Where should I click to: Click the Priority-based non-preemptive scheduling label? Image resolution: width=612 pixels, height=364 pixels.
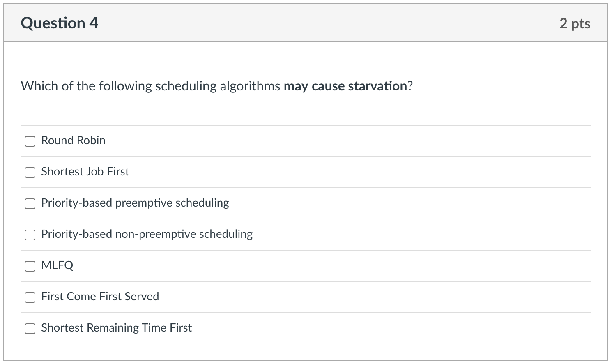coord(147,234)
